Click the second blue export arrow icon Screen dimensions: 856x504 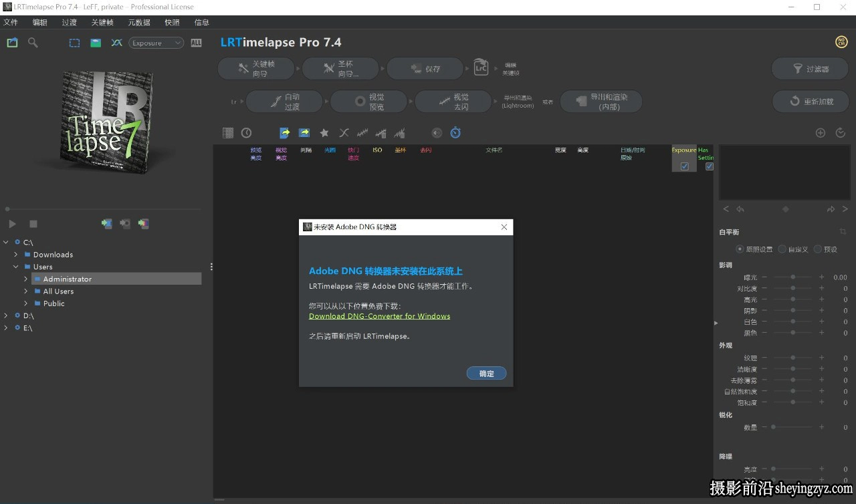pyautogui.click(x=304, y=133)
